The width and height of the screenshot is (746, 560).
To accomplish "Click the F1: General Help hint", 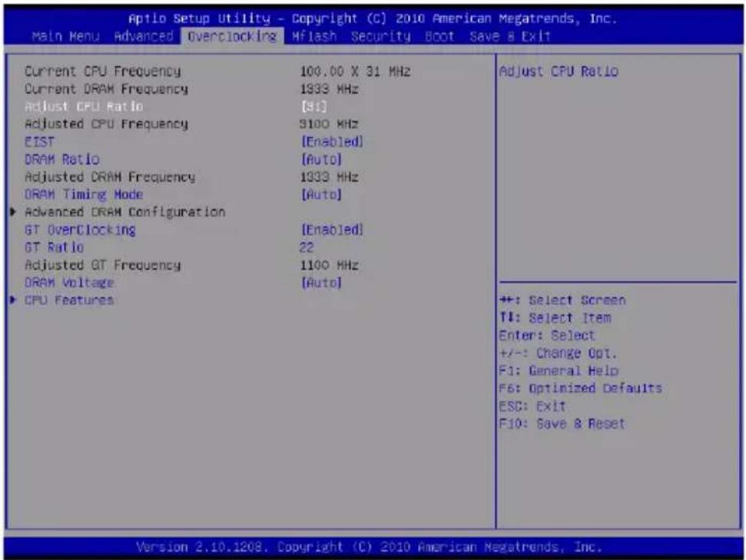I will (x=559, y=370).
